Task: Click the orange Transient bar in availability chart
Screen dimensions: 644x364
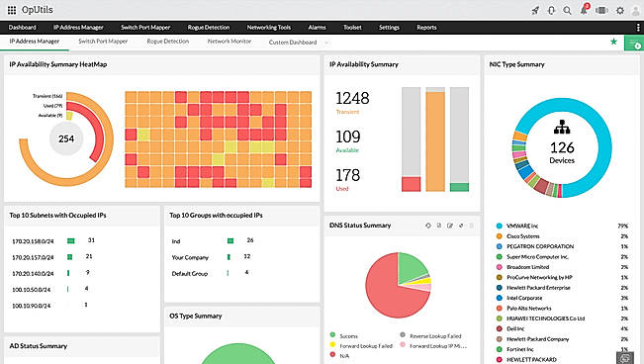Action: (435, 141)
